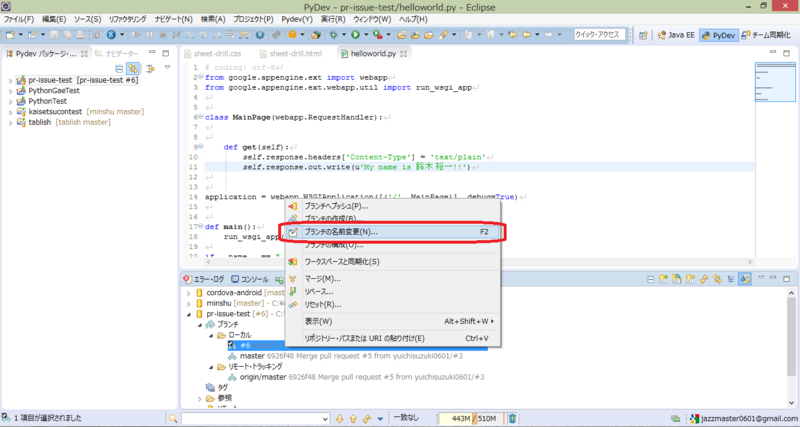This screenshot has width=800, height=427.
Task: Open the '表示(W)' submenu
Action: pos(393,321)
